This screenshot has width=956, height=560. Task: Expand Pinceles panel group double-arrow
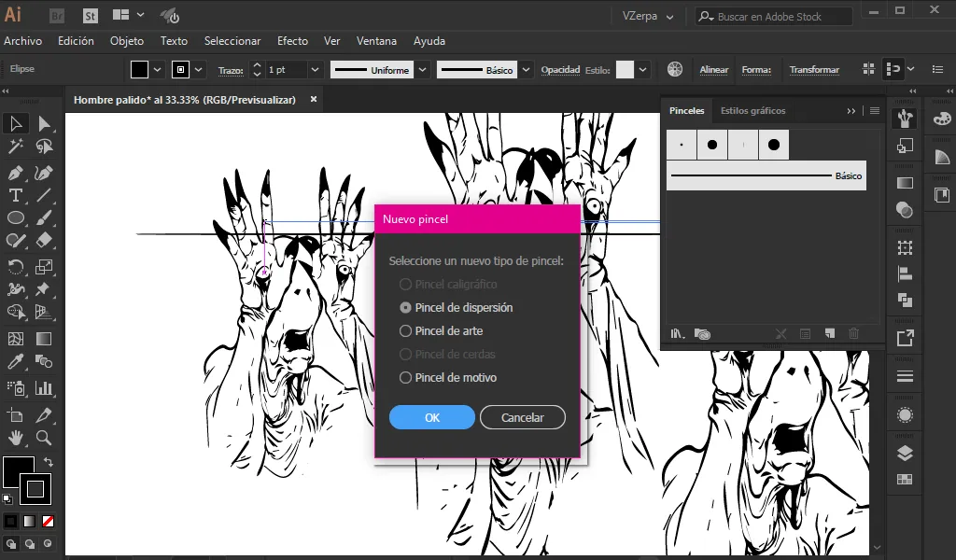(x=851, y=111)
